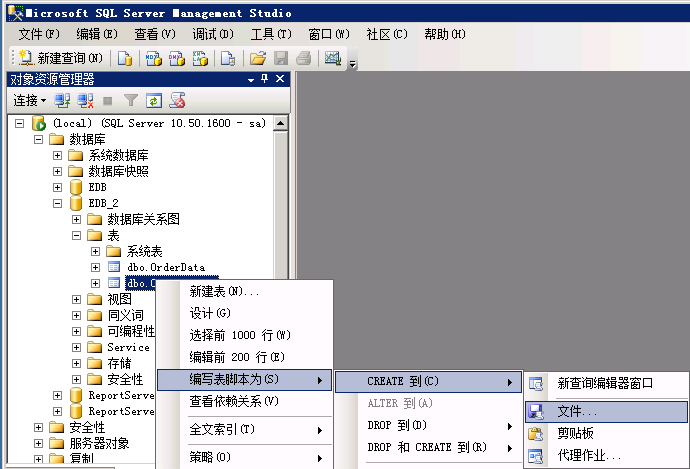Expand the 数据库关系图 folder
This screenshot has height=469, width=690.
pos(77,219)
